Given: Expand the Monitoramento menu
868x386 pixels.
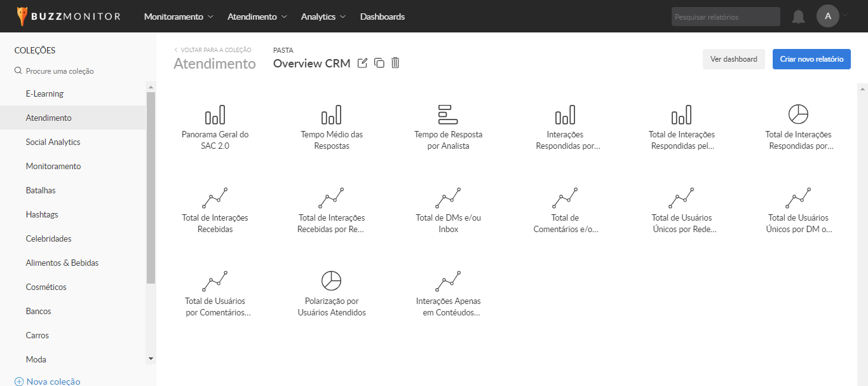Looking at the screenshot, I should tap(179, 17).
